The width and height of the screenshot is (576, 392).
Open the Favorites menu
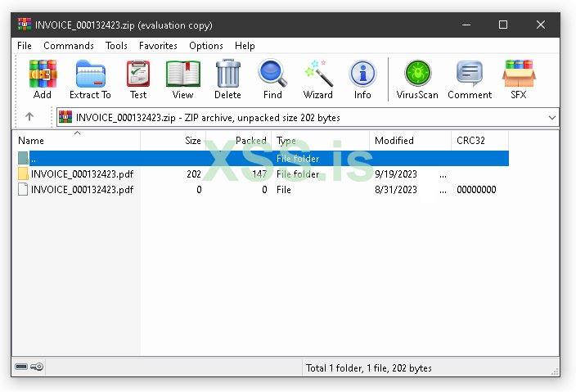[x=158, y=46]
